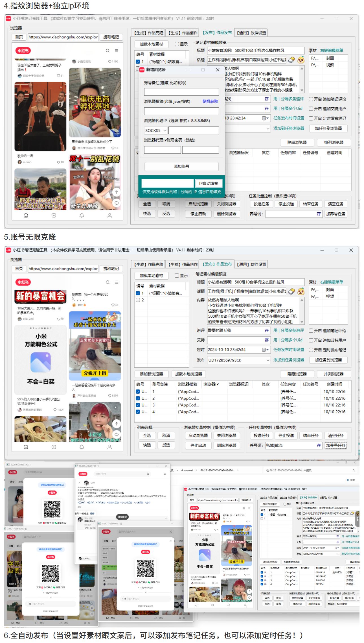Image resolution: width=364 pixels, height=643 pixels.
Task: Open the SOCKS5 proxy type dropdown
Action: point(156,130)
